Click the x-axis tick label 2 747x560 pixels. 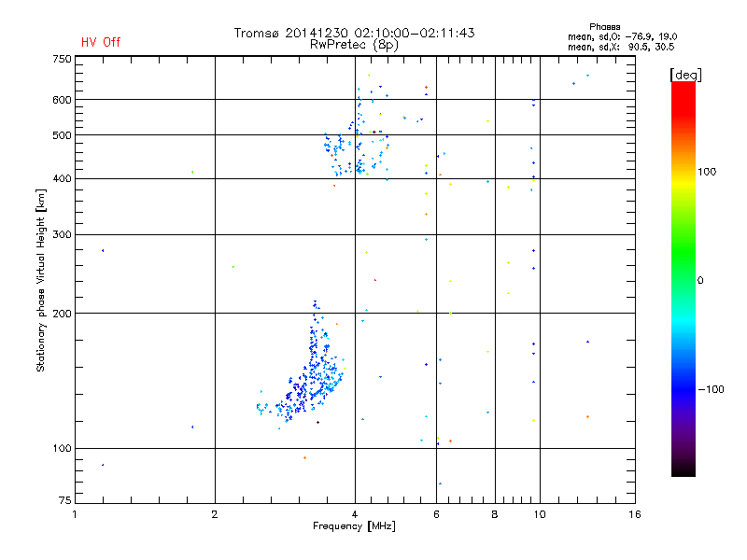[215, 514]
